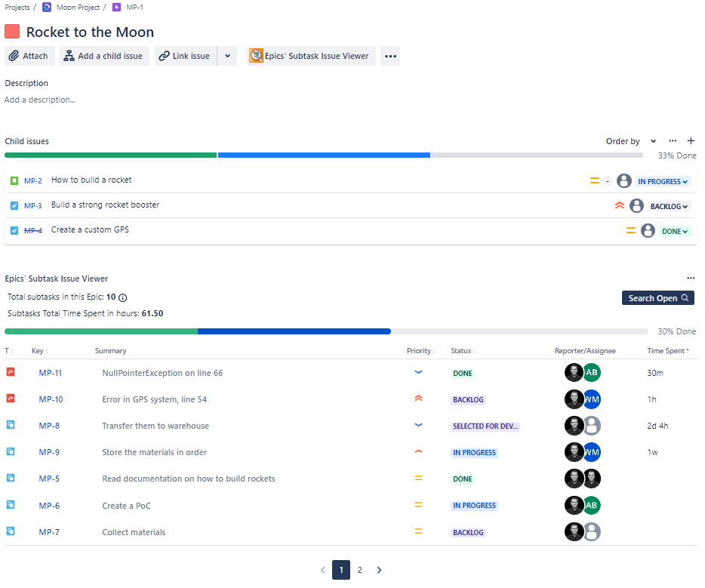Expand the chevron next to Link issue
Image resolution: width=705 pixels, height=588 pixels.
[x=227, y=55]
